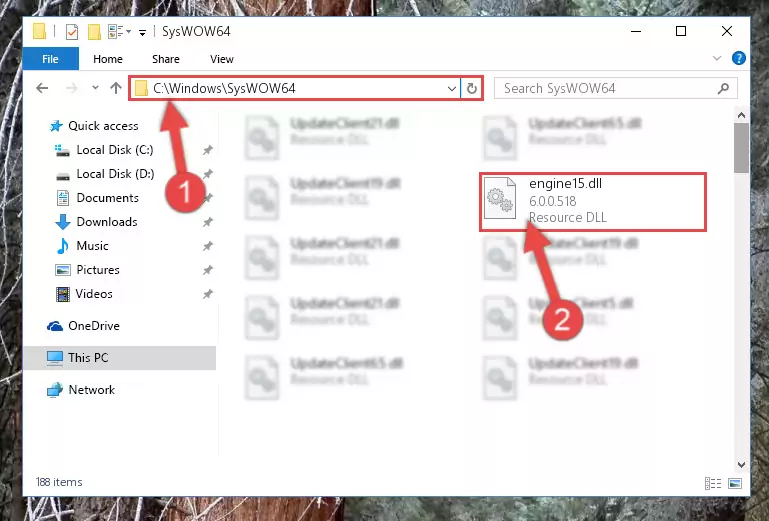Open the File menu

[x=51, y=59]
